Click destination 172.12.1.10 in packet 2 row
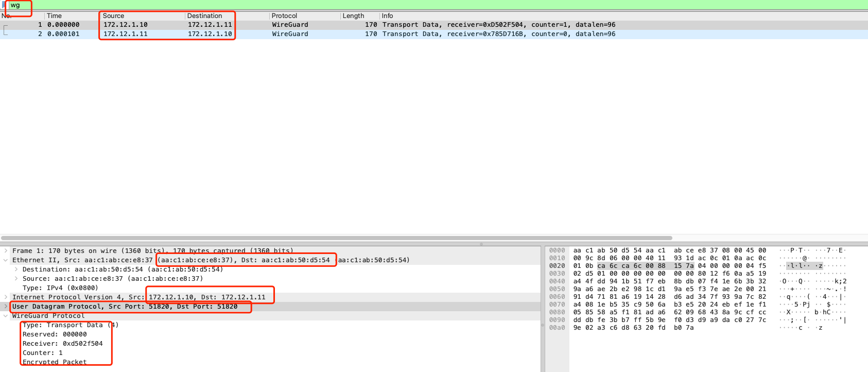 point(210,34)
